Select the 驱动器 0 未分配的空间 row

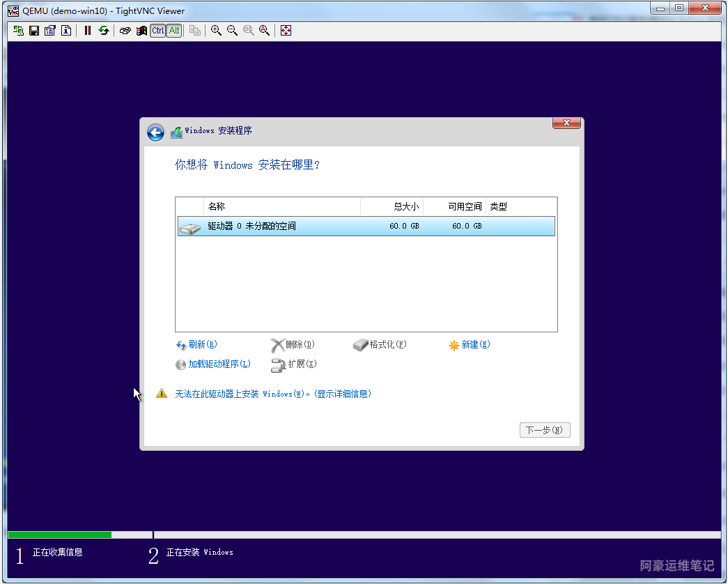[366, 226]
